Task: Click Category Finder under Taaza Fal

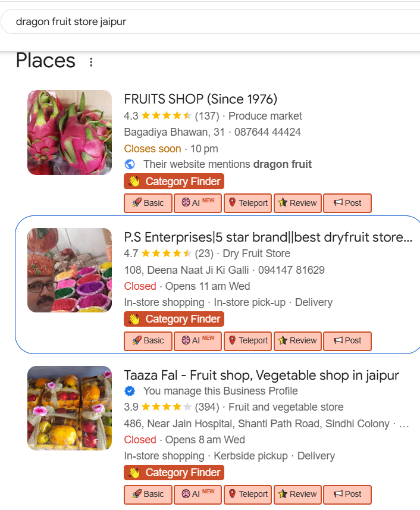Action: pos(174,473)
